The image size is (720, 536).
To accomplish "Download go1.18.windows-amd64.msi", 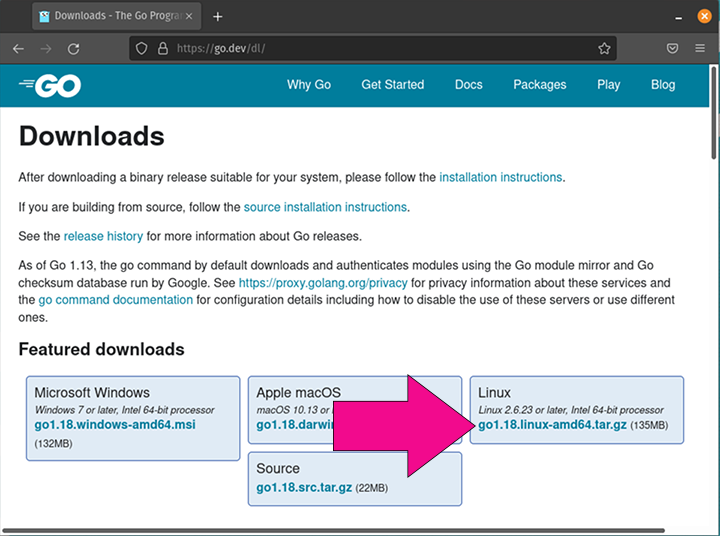I will (115, 424).
